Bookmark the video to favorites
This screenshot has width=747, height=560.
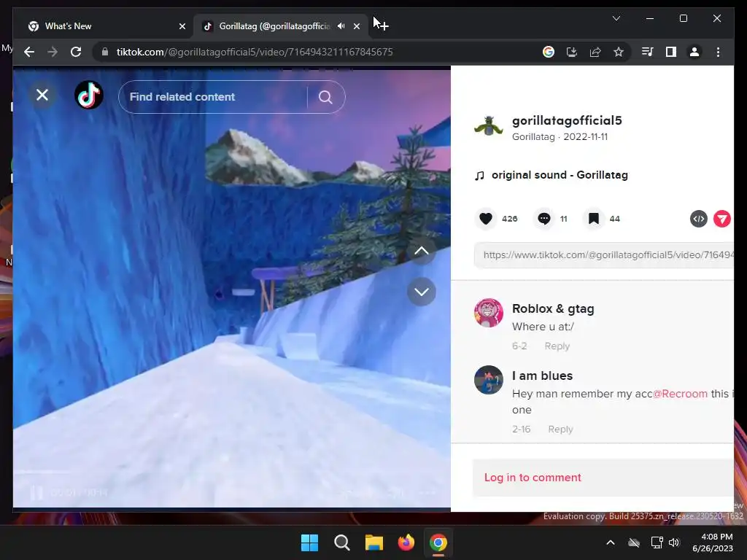[x=594, y=219]
